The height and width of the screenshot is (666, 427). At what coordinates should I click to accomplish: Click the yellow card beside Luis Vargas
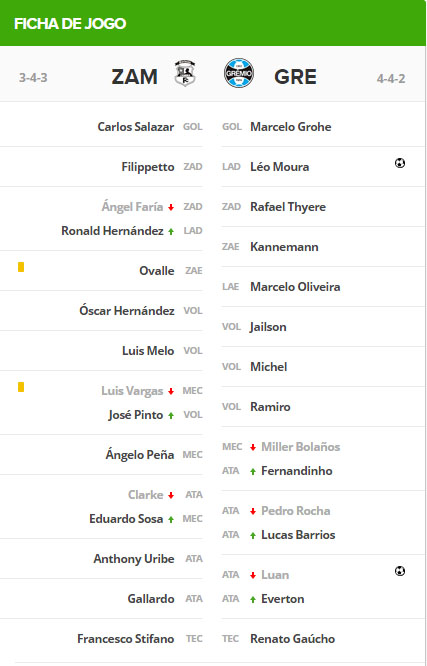[21, 387]
